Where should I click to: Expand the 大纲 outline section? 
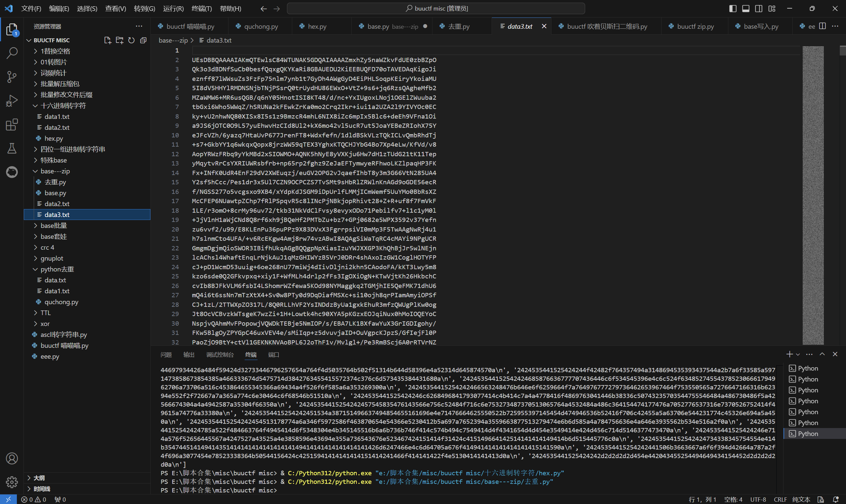coord(87,478)
